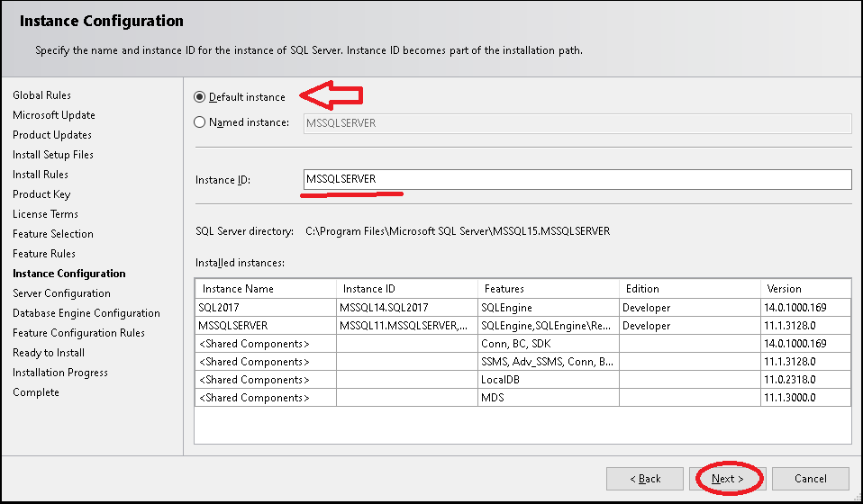Choose the Named instance radio option
This screenshot has height=504, width=863.
(x=200, y=122)
